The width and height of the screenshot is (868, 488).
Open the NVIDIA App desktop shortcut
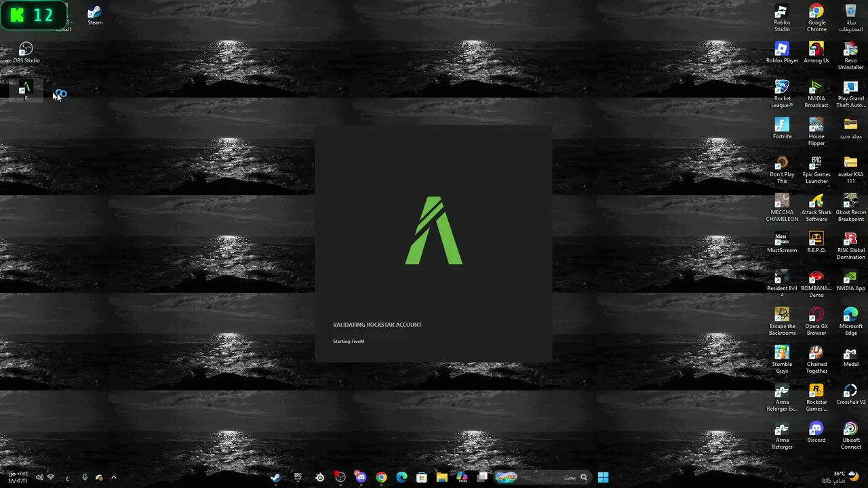(850, 281)
